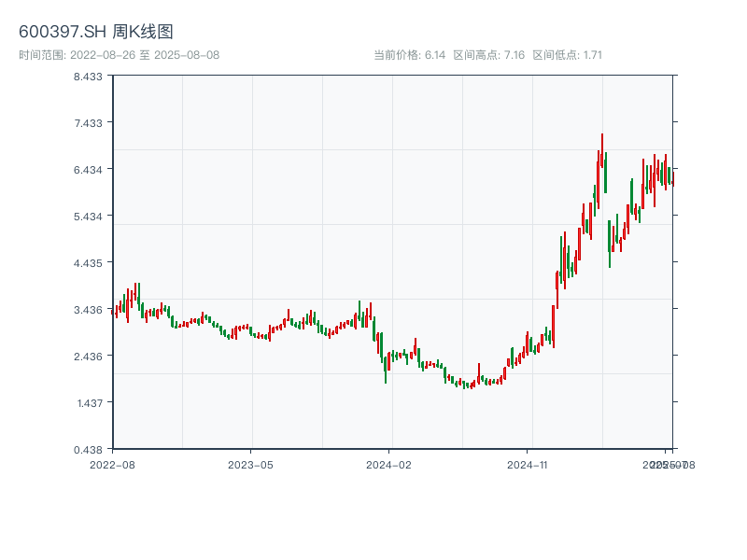
Task: Click x-axis date label 2023-05
Action: coord(250,465)
